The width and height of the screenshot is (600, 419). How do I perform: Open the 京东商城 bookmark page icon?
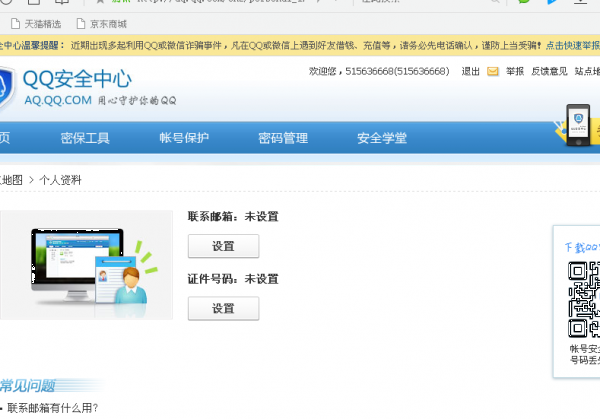coord(81,24)
